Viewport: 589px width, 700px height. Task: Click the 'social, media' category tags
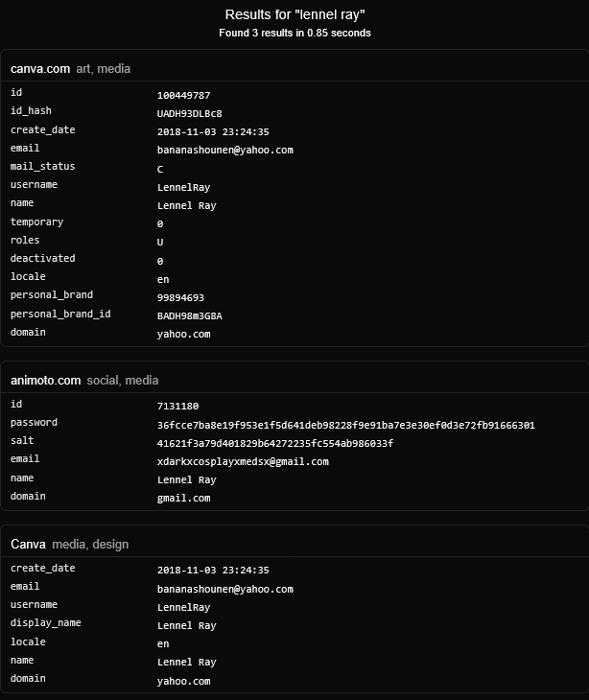123,381
